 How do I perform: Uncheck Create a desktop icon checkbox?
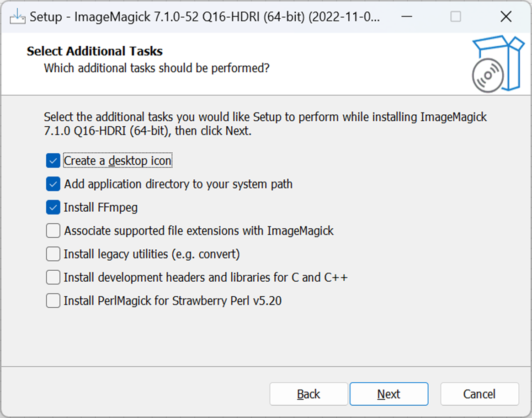click(x=53, y=161)
